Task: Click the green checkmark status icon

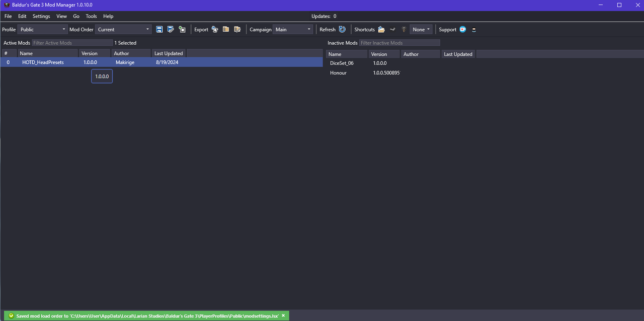Action: click(11, 316)
